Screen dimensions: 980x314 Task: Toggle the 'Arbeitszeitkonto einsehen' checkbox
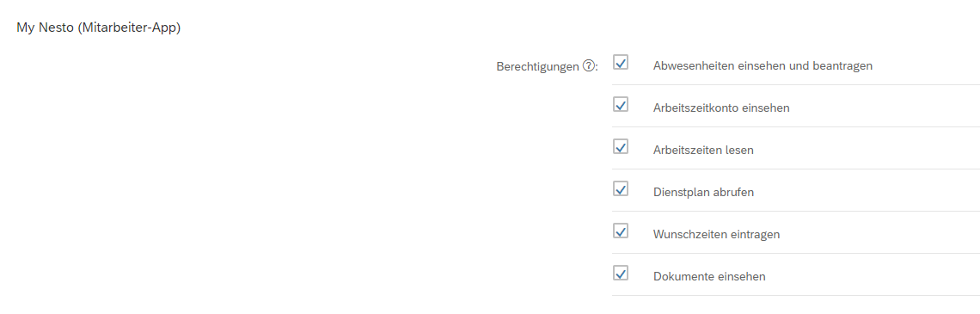point(621,104)
